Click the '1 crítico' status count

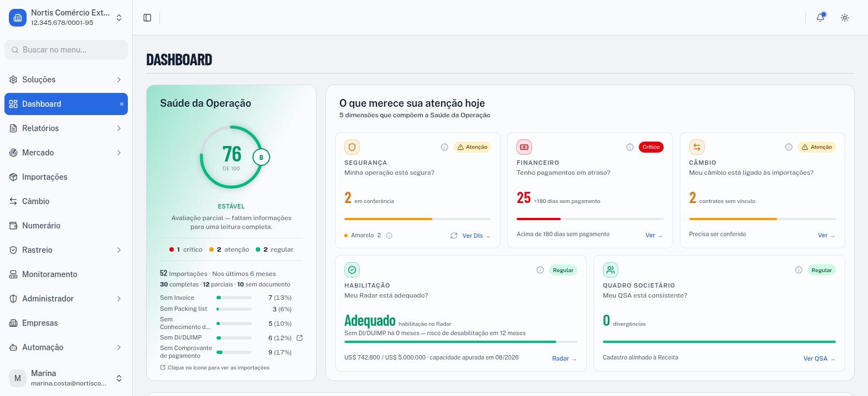tap(186, 249)
